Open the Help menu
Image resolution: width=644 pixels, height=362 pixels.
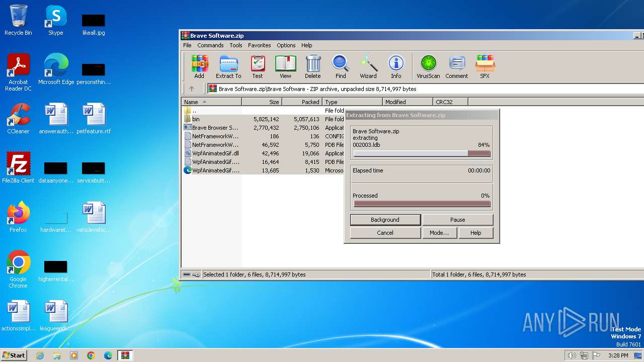(x=306, y=45)
